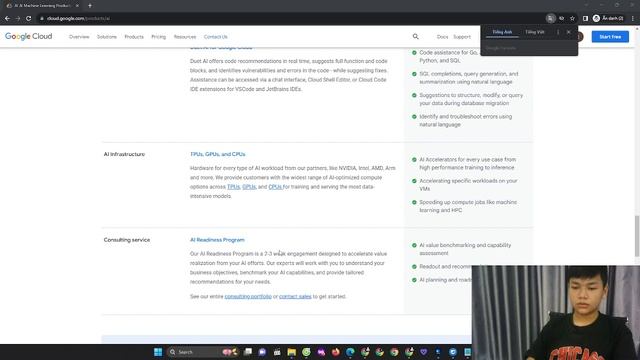
Task: Select the AI Infrastructure row label
Action: click(x=124, y=154)
